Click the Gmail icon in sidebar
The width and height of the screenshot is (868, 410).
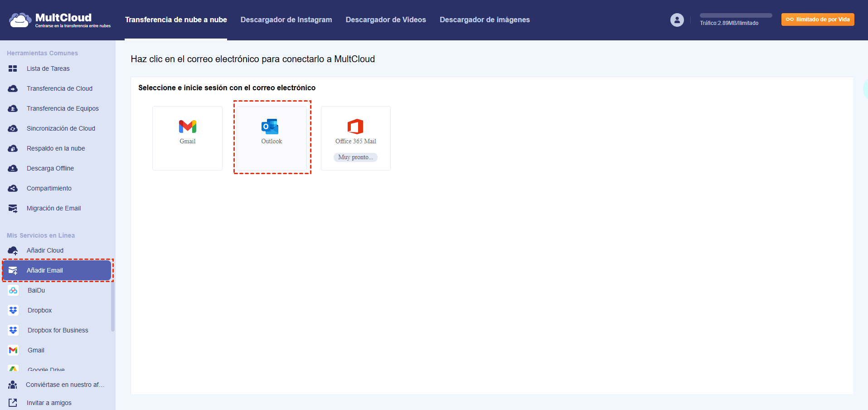click(13, 350)
